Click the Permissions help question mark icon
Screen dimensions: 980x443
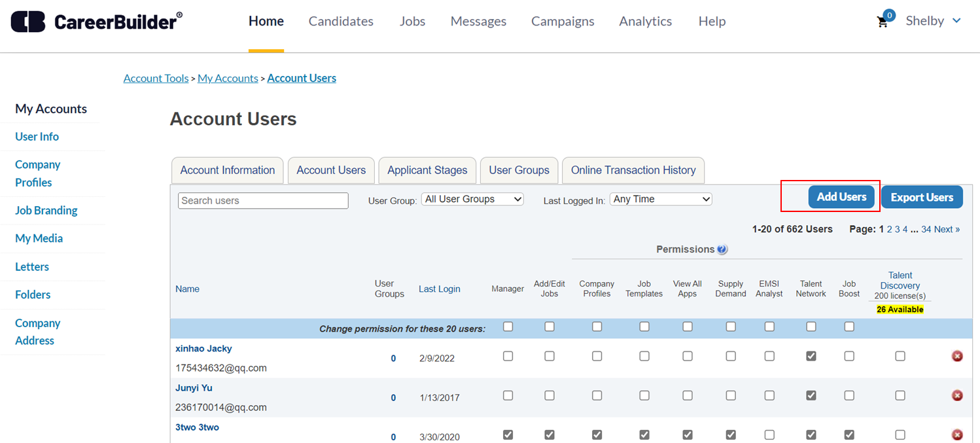pos(722,249)
